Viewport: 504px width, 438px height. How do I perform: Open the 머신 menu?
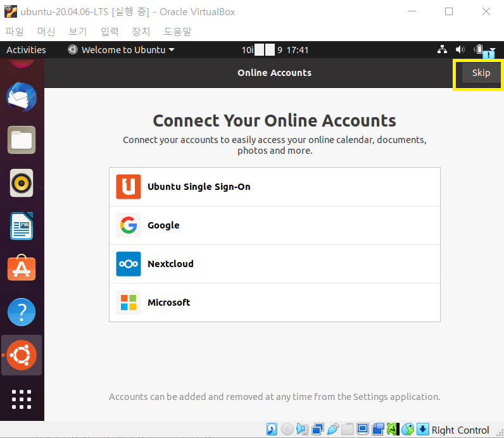coord(46,32)
